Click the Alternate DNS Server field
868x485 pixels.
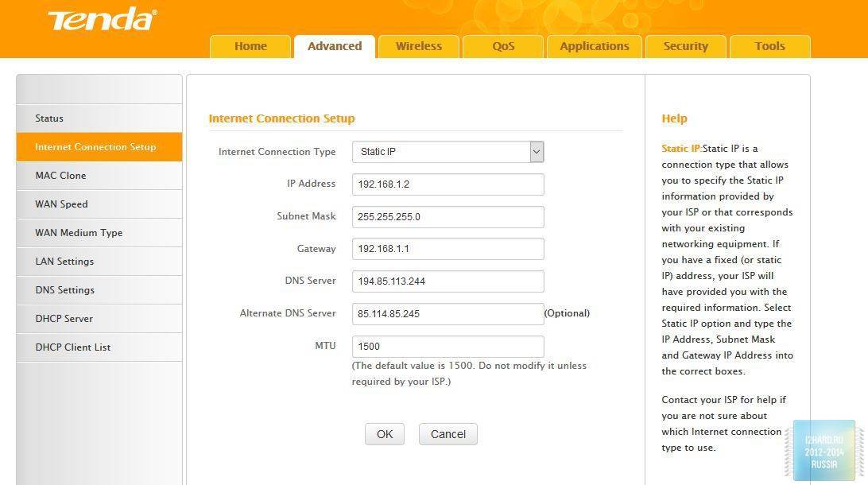pyautogui.click(x=448, y=314)
